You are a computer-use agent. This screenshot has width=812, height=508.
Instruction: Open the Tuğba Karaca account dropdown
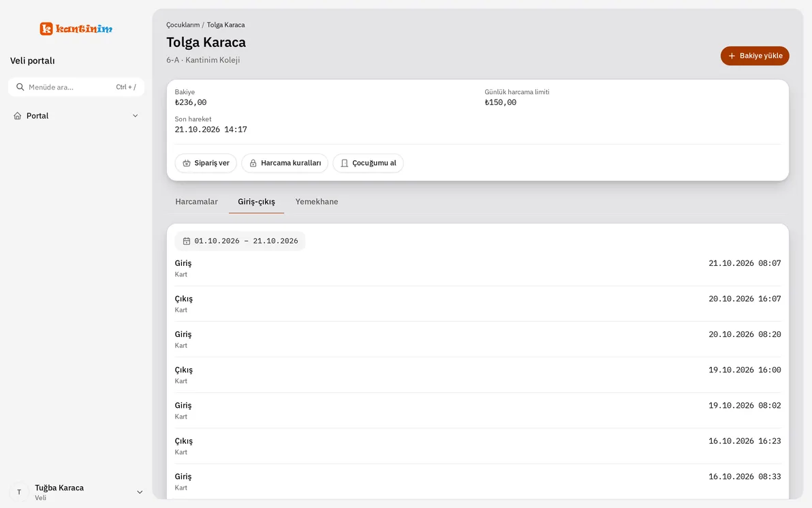pyautogui.click(x=76, y=492)
